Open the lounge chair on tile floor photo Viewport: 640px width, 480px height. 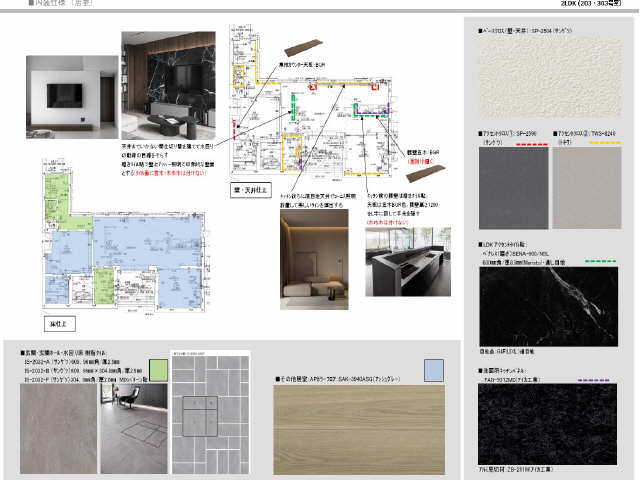pyautogui.click(x=134, y=429)
